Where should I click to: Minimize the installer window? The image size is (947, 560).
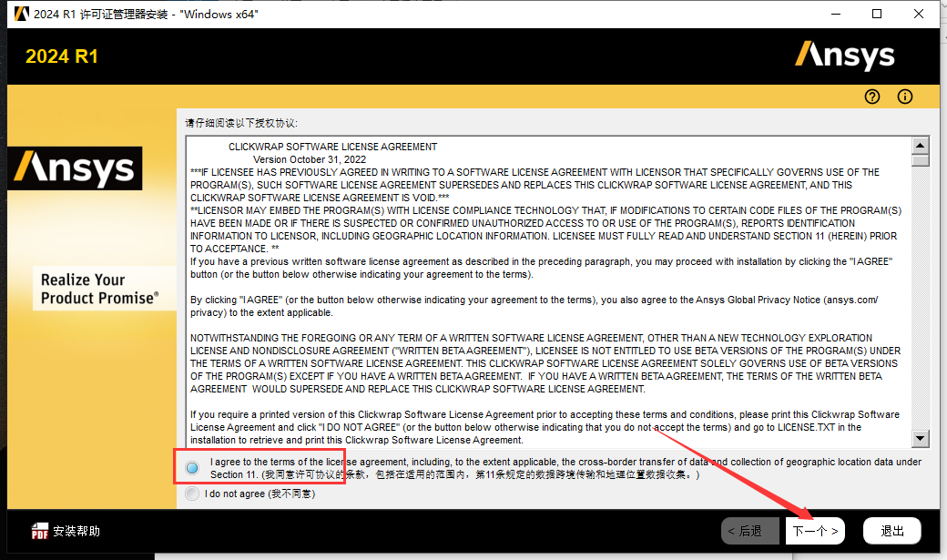click(x=836, y=14)
